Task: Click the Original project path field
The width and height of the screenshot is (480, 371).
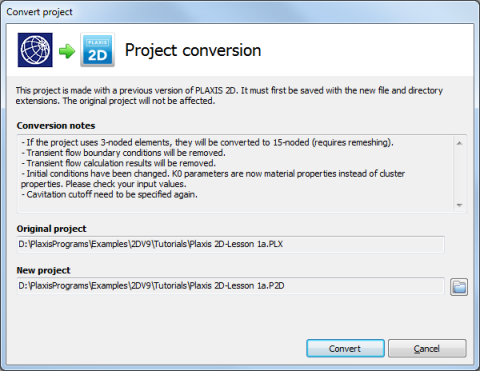Action: [230, 244]
